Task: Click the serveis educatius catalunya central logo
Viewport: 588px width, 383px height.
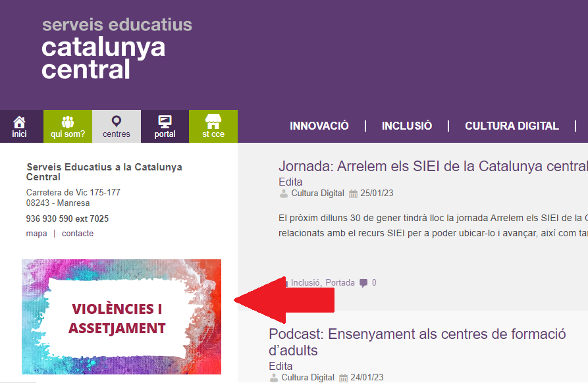Action: tap(117, 49)
